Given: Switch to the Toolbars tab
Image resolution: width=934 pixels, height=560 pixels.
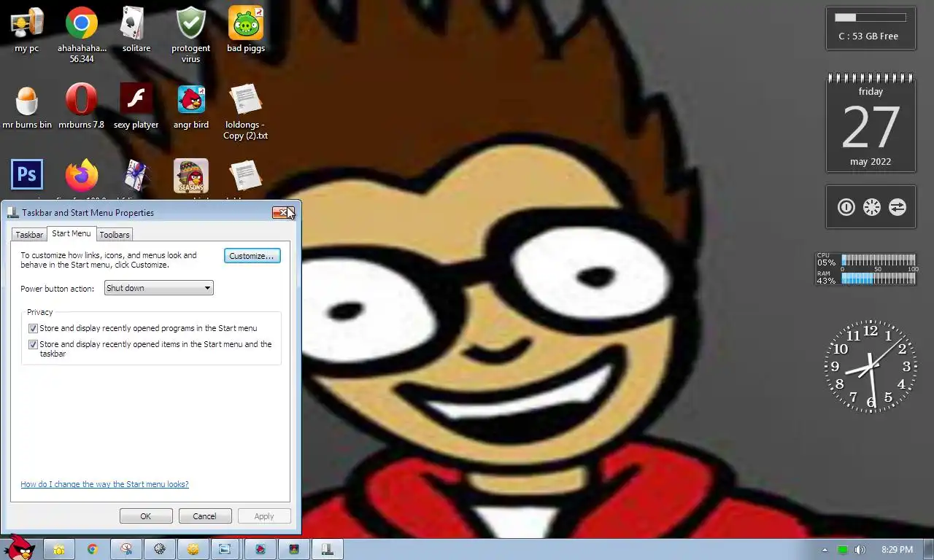Looking at the screenshot, I should point(115,235).
